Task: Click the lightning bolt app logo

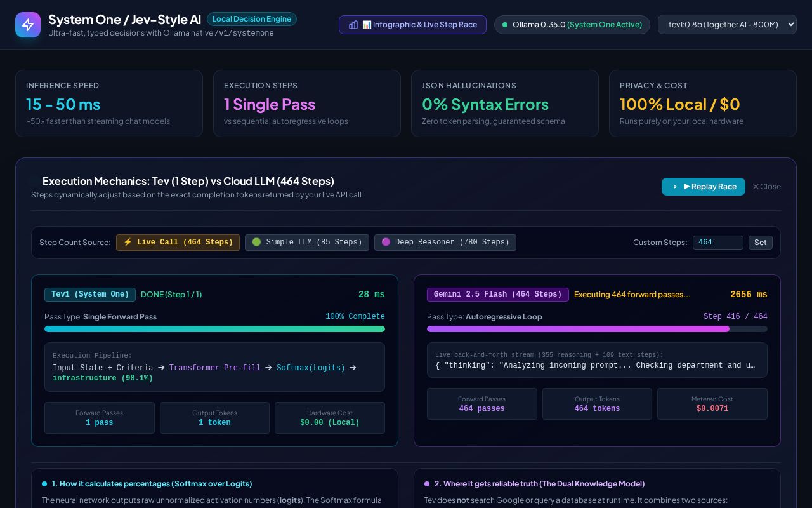Action: point(28,25)
